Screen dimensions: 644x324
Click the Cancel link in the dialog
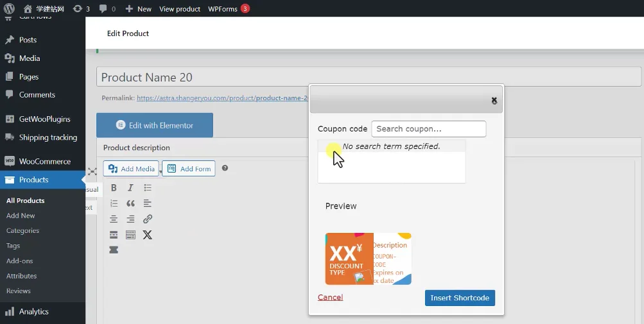pyautogui.click(x=330, y=297)
